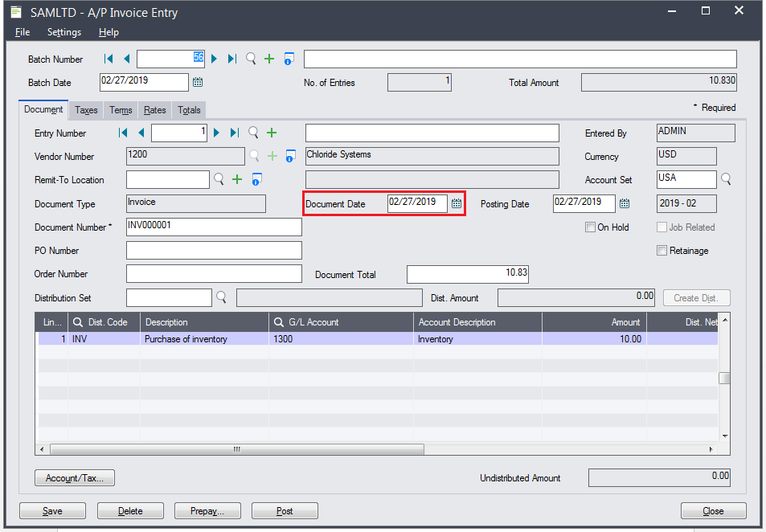The width and height of the screenshot is (766, 532).
Task: Open Account/Tax details
Action: tap(74, 478)
